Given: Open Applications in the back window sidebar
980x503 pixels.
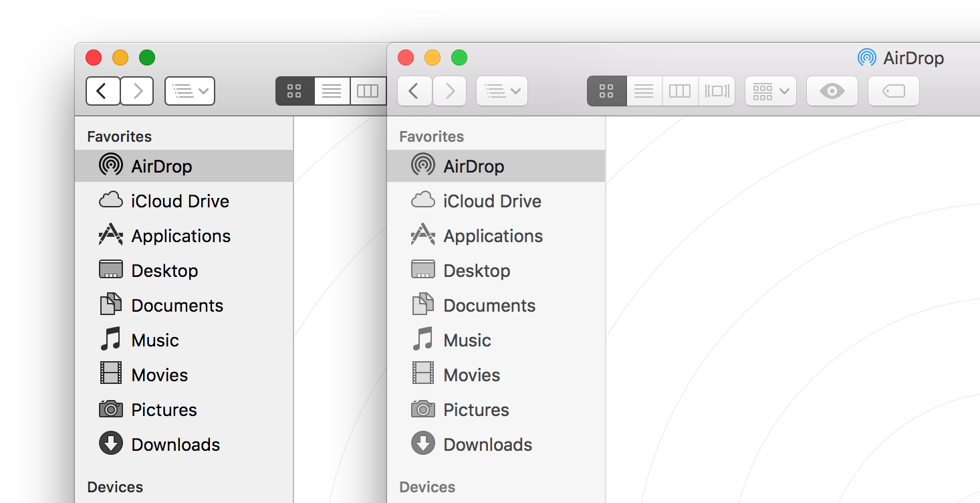Looking at the screenshot, I should pos(184,235).
